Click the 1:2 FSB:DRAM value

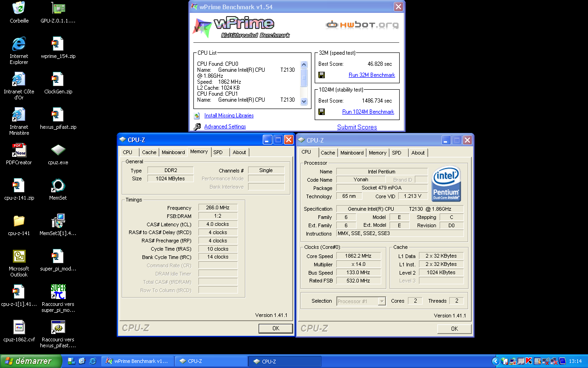[x=218, y=216]
